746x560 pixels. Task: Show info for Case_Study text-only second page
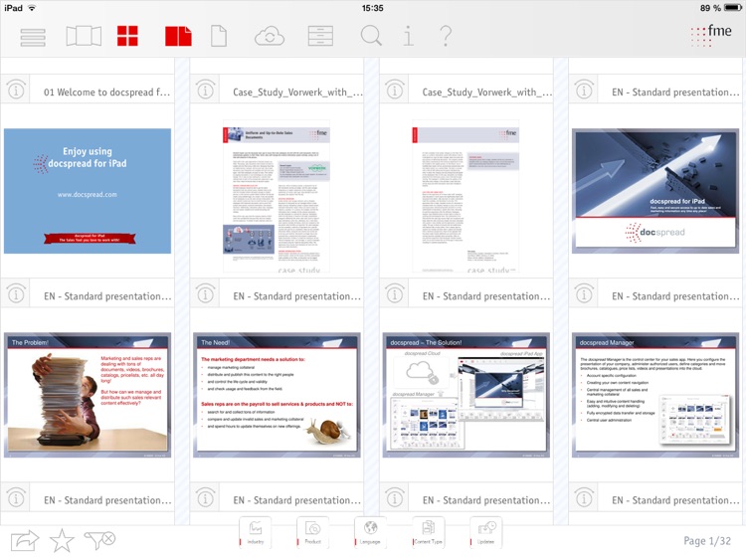tap(395, 90)
